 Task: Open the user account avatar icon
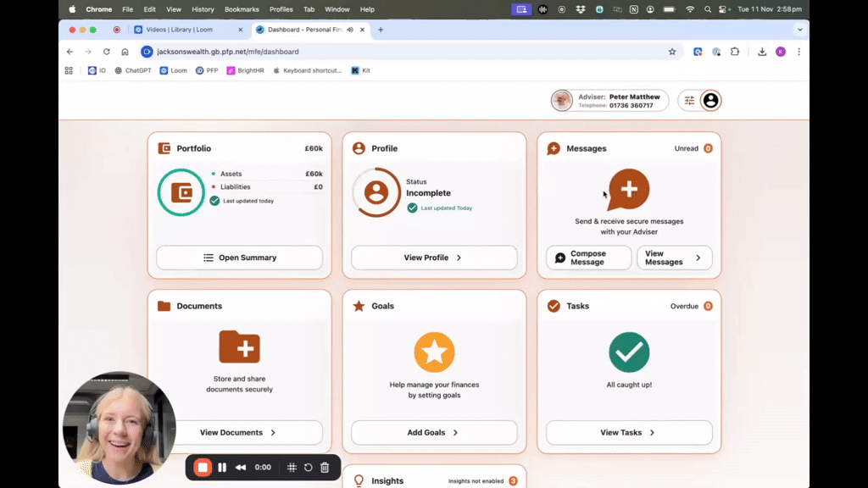tap(711, 101)
